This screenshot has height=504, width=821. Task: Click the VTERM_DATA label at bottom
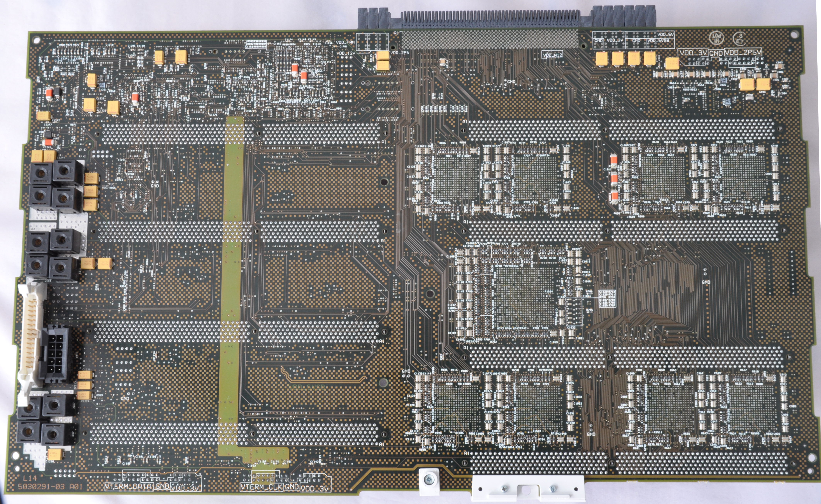[129, 486]
